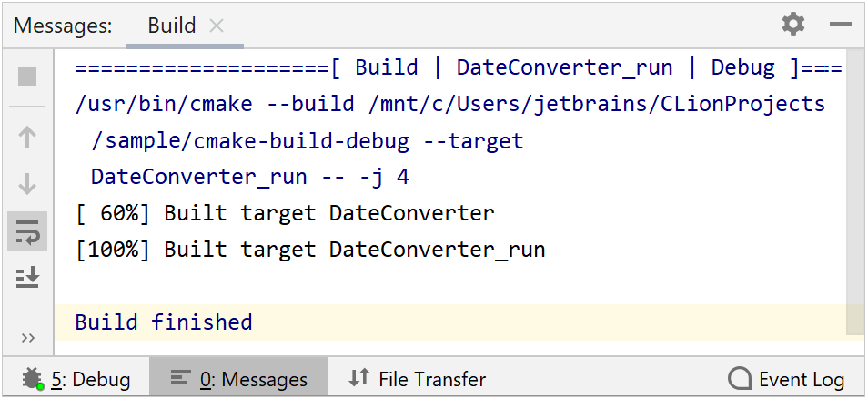Click the 100% Built target DateConverter_run line
This screenshot has height=399, width=868.
(310, 250)
